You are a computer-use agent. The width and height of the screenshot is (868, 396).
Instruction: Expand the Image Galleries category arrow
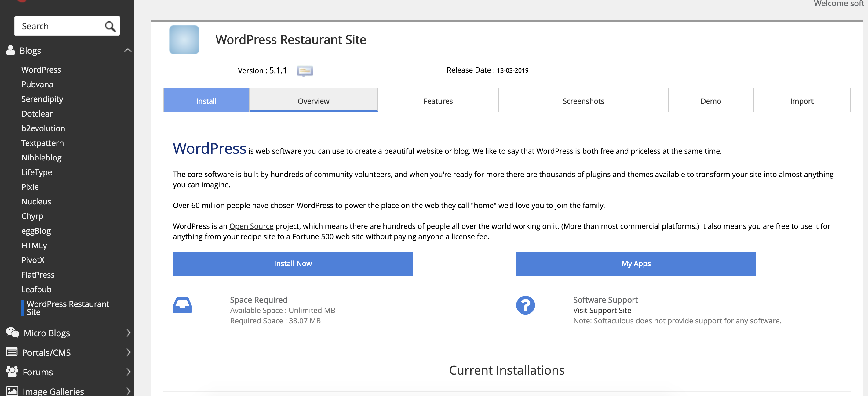click(128, 391)
